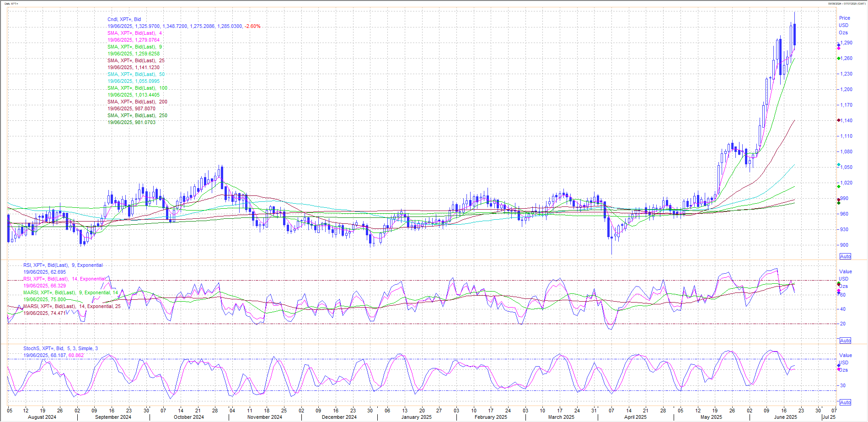The image size is (868, 422).
Task: Click the MARSI value 74.471
Action: [44, 313]
